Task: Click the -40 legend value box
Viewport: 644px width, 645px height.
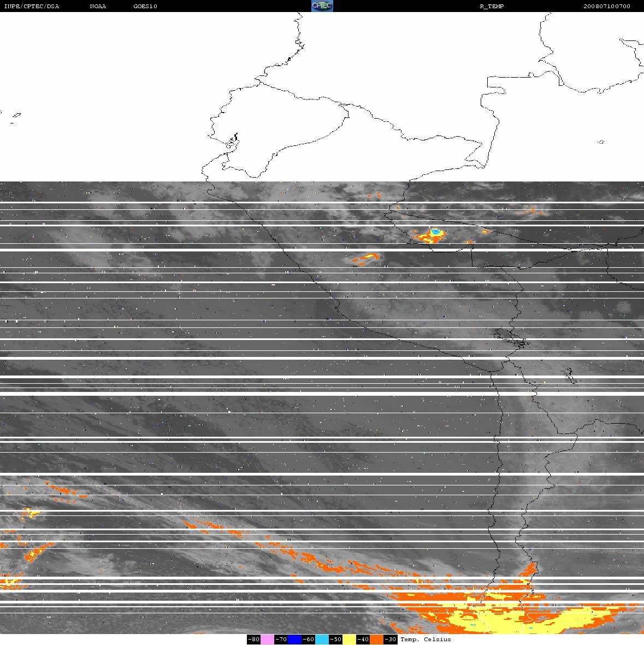Action: [x=363, y=640]
